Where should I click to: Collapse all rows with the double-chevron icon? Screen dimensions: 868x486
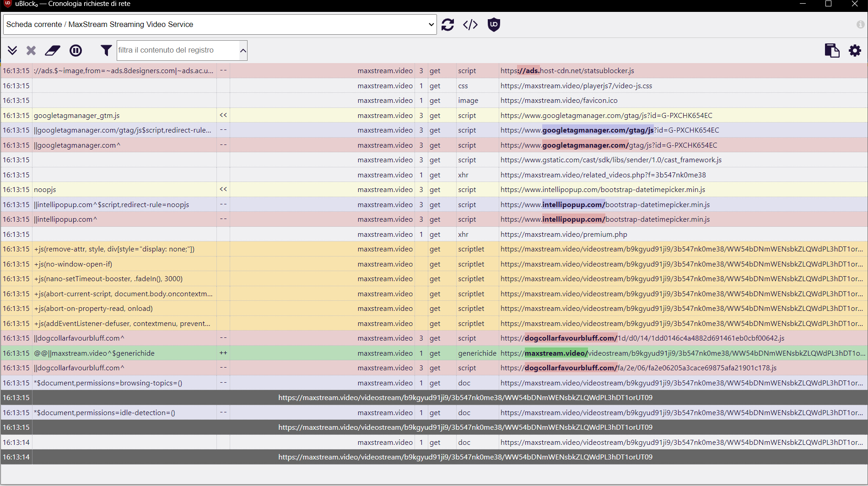point(12,50)
